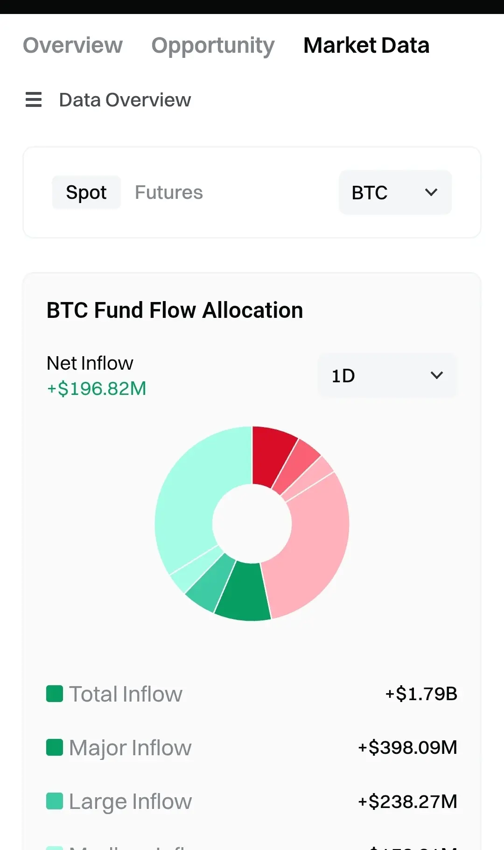Switch to the Futures toggle option
This screenshot has height=850, width=504.
point(169,192)
